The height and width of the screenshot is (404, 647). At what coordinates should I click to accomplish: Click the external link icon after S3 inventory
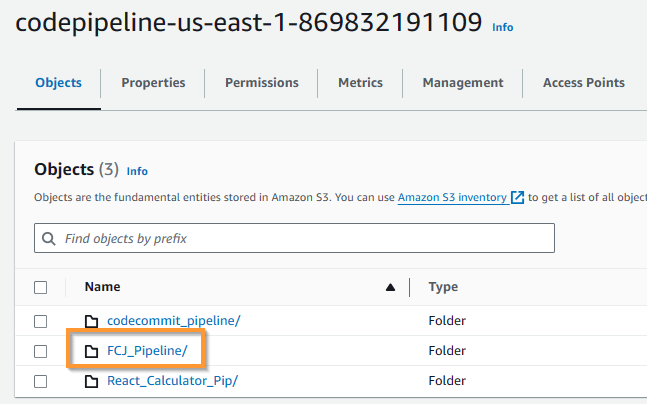tap(517, 197)
